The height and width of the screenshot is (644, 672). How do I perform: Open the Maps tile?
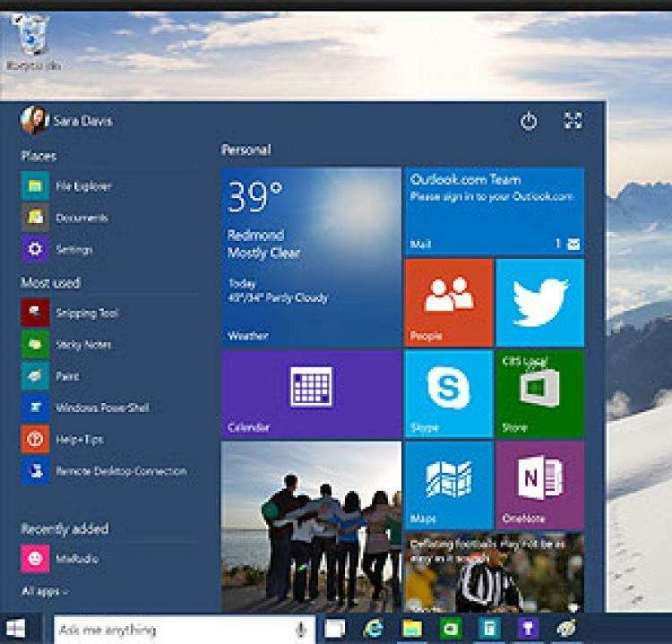pos(449,485)
